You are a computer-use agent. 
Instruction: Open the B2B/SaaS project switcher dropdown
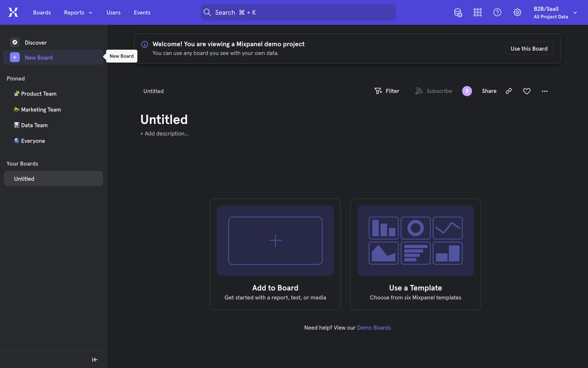(x=555, y=12)
